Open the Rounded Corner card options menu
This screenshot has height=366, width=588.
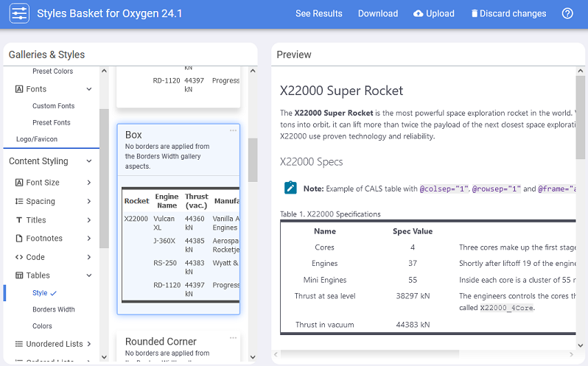point(233,338)
